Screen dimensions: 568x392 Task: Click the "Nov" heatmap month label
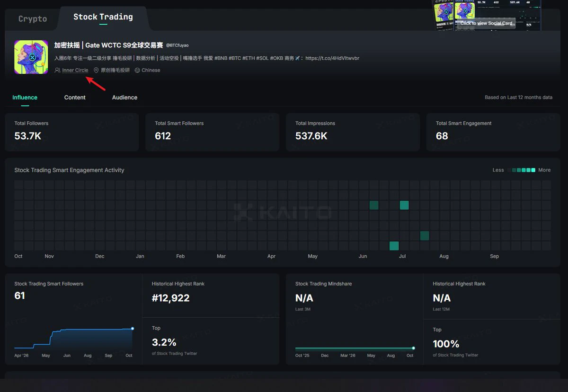click(x=49, y=256)
